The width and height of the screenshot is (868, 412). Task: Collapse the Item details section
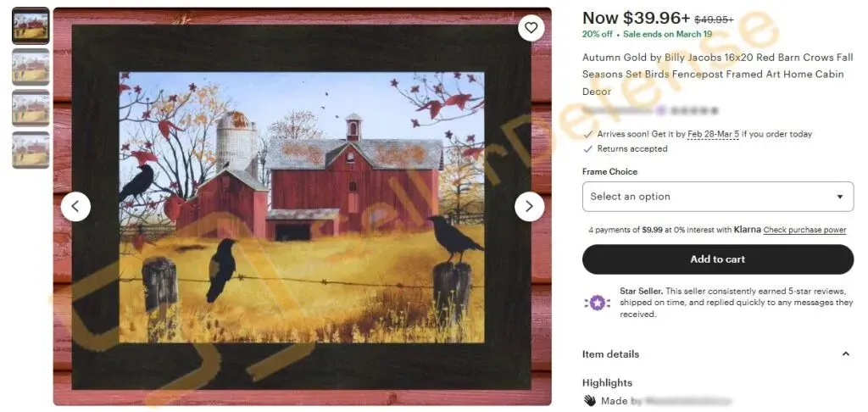tap(845, 354)
